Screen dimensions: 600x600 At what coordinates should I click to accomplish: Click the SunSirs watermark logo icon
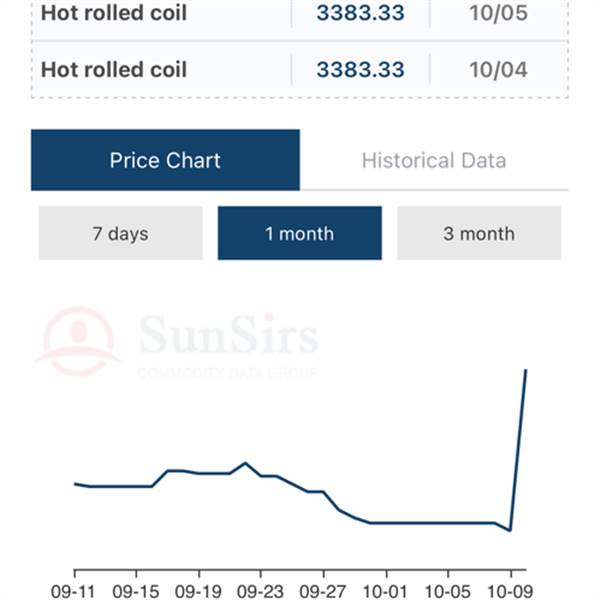coord(78,341)
